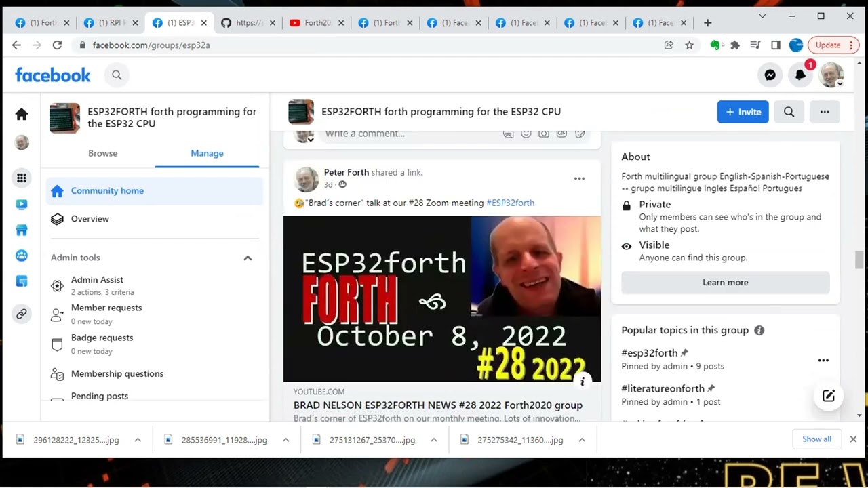Open Watch video shortcut in left rail

click(x=22, y=204)
